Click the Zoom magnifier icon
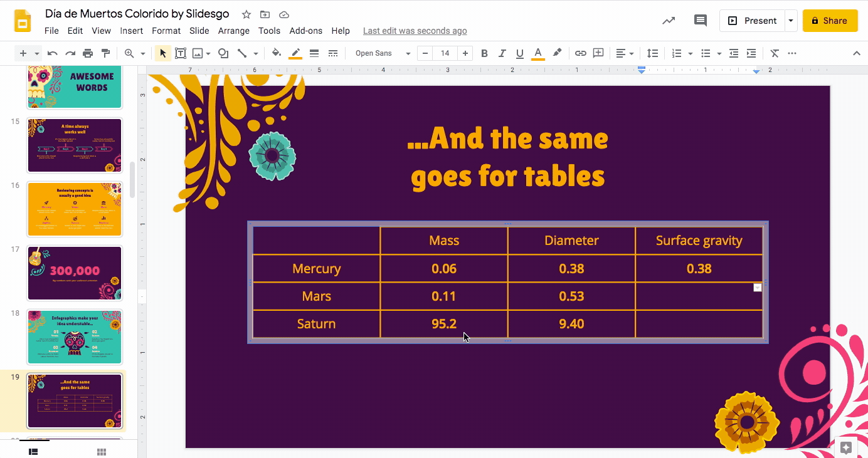The width and height of the screenshot is (868, 458). click(x=129, y=53)
